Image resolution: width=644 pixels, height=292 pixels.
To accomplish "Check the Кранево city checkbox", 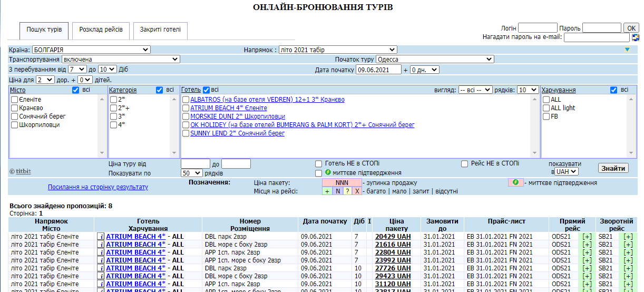I will click(x=15, y=108).
